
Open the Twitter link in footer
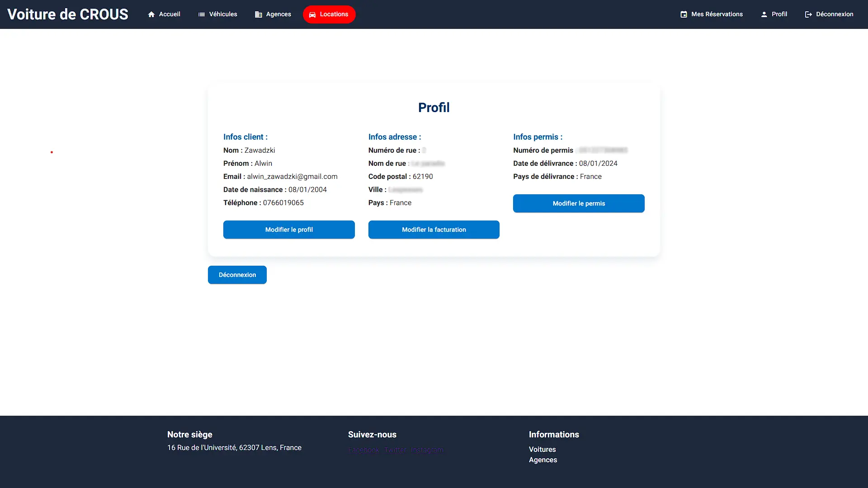(396, 450)
